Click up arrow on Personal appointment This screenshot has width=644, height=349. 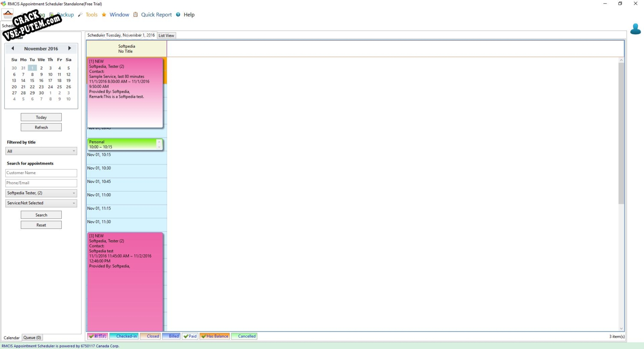pyautogui.click(x=159, y=142)
